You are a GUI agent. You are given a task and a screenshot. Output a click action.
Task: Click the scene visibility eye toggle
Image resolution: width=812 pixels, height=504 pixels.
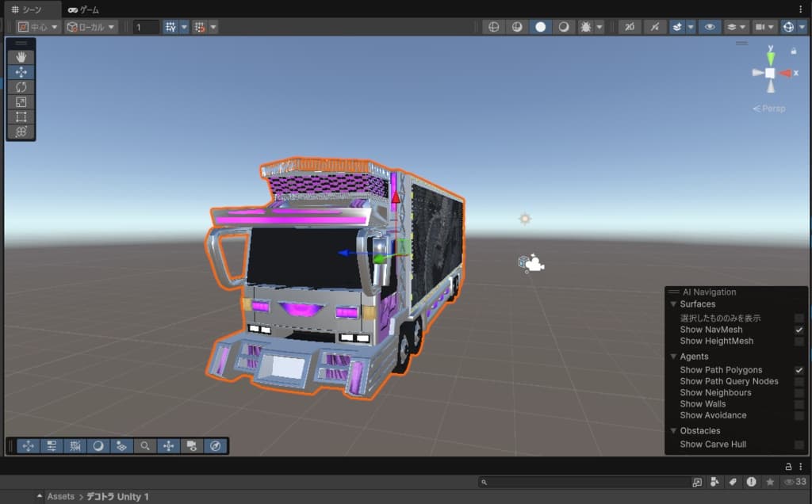[709, 27]
